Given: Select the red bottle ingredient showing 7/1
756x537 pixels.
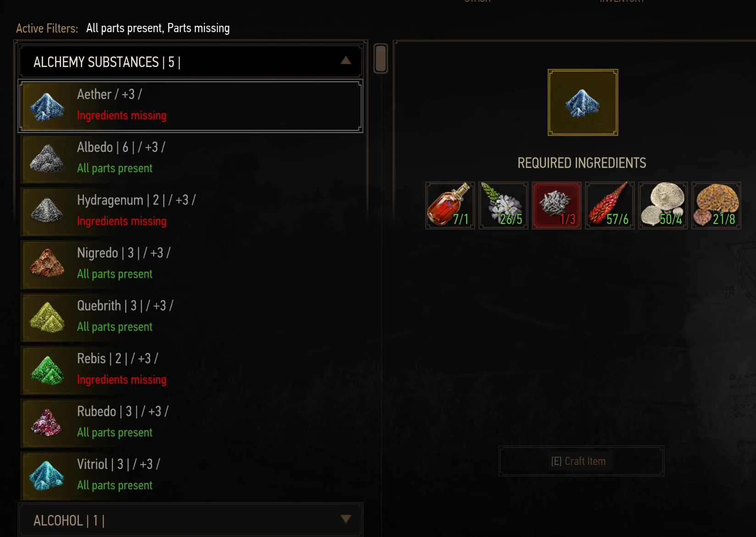Looking at the screenshot, I should coord(450,205).
